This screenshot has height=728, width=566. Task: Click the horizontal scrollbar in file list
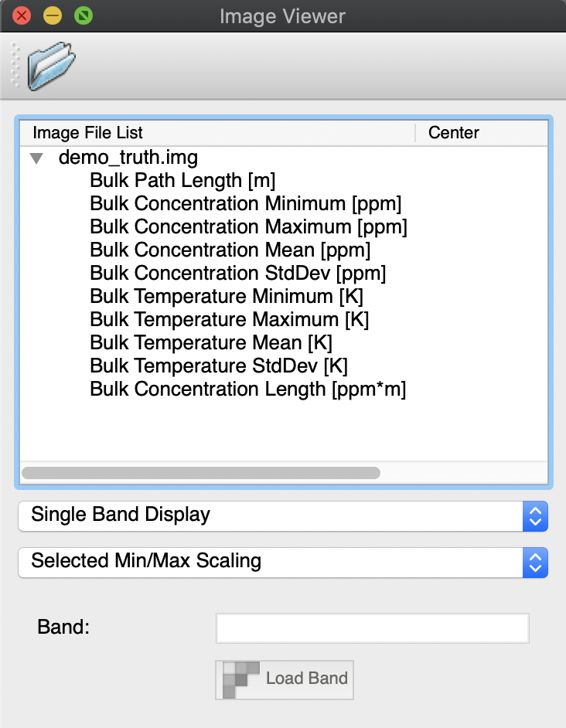tap(201, 472)
